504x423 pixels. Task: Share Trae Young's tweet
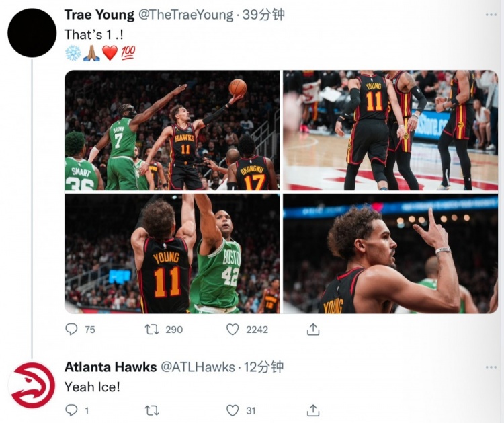coord(312,329)
